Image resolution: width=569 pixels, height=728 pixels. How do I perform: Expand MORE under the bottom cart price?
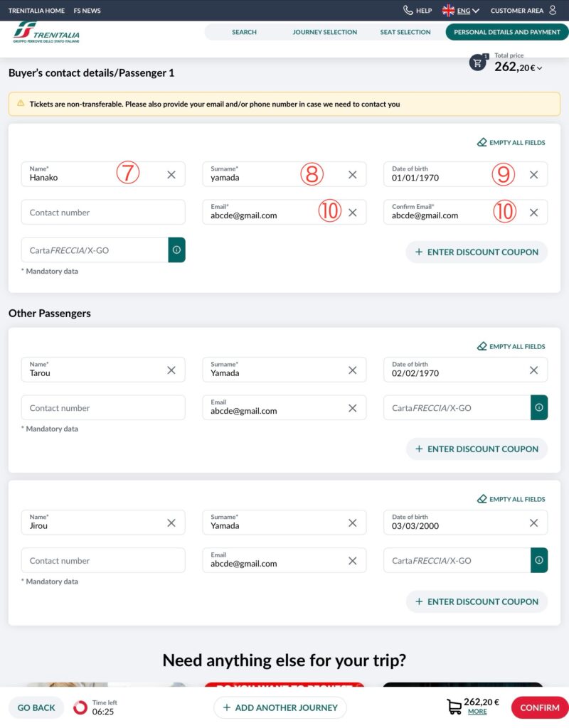click(477, 712)
